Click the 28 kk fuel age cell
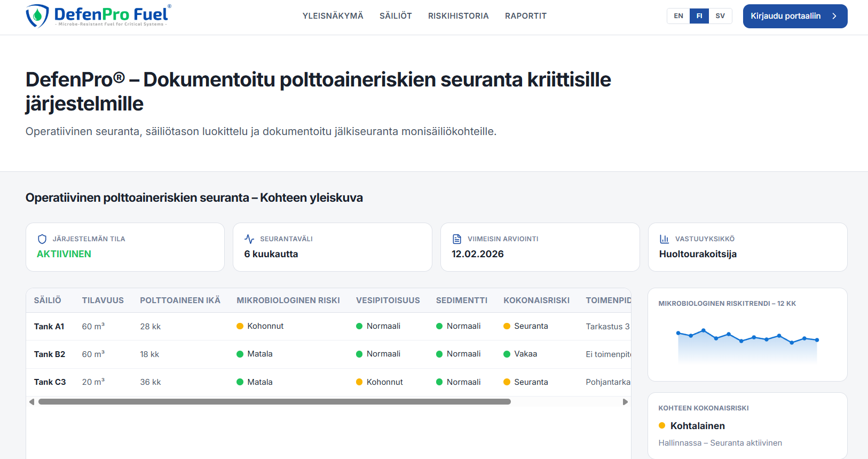The height and width of the screenshot is (459, 868). point(151,327)
